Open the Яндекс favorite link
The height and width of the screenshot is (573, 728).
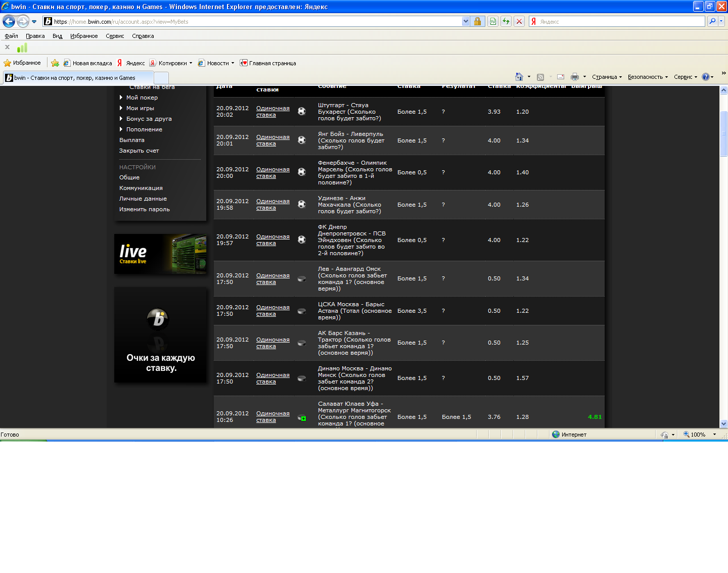[x=131, y=63]
